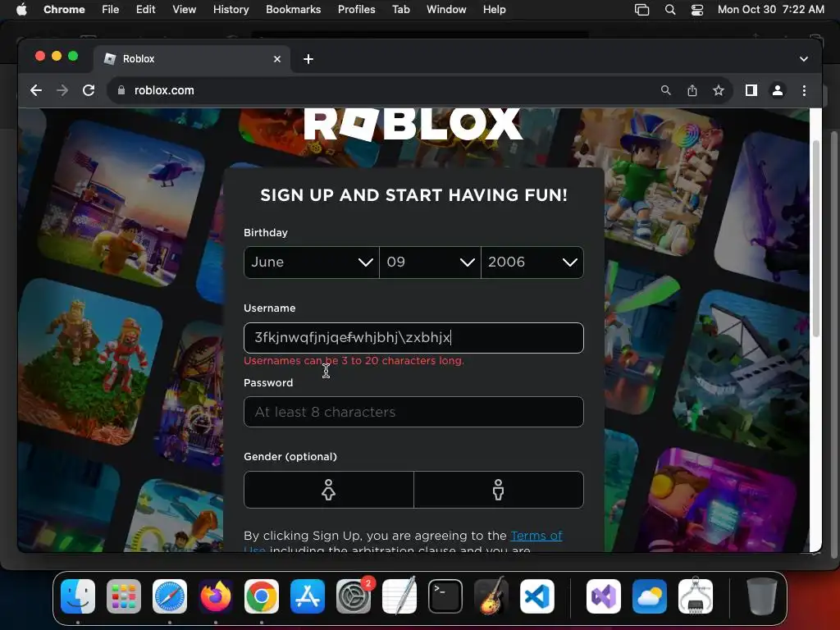Open Finder from the Dock
Image resolution: width=840 pixels, height=630 pixels.
pos(78,596)
